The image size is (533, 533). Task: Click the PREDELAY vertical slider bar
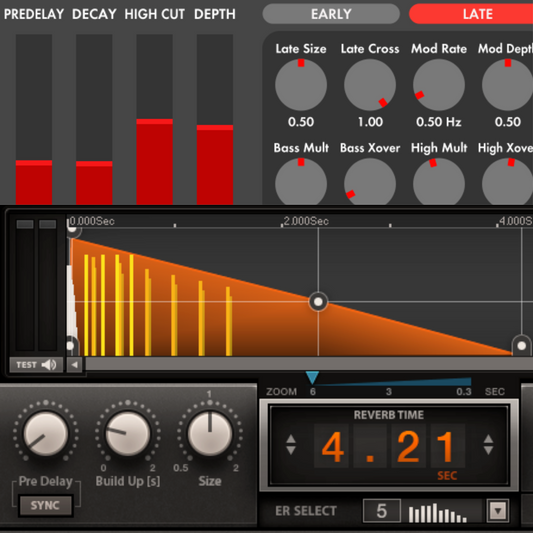[x=34, y=119]
